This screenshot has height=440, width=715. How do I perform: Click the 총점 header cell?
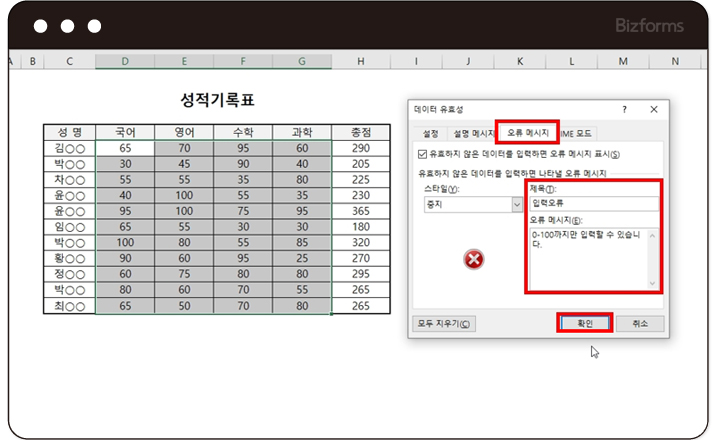[361, 132]
